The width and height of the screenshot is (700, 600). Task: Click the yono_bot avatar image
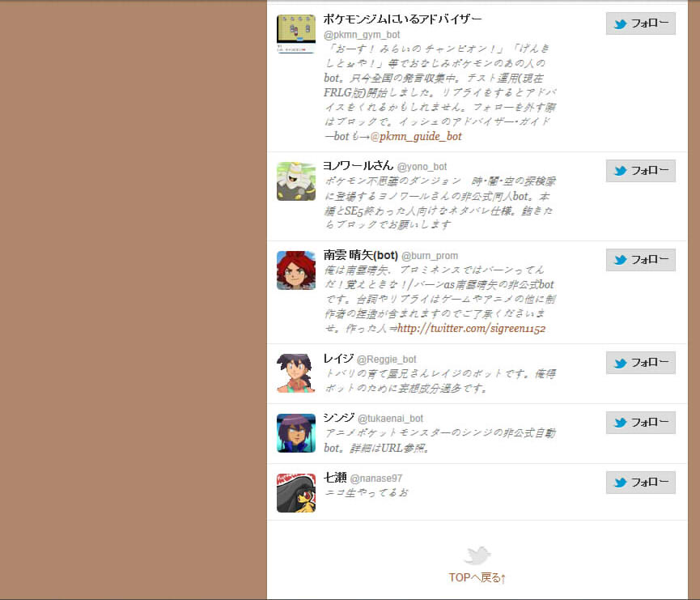point(296,181)
